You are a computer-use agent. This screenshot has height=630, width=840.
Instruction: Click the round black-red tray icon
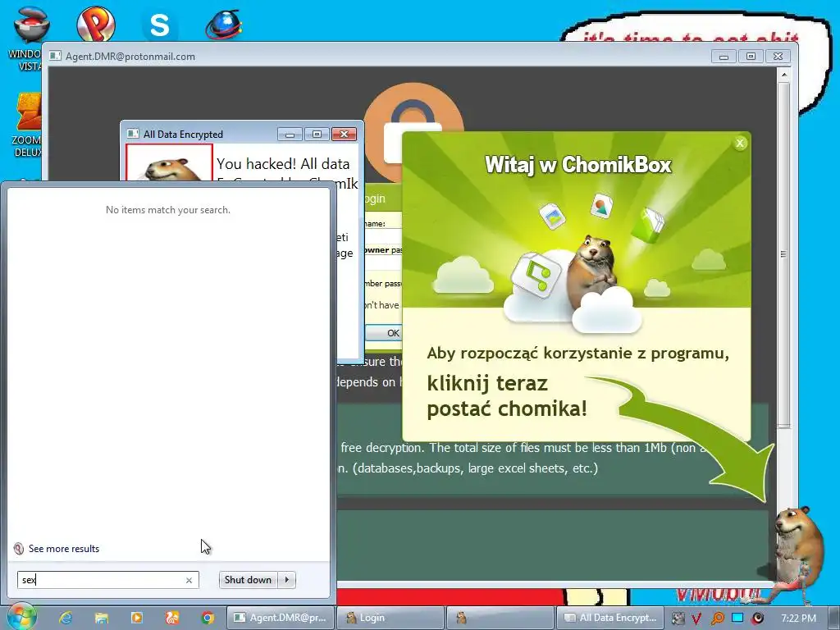758,619
